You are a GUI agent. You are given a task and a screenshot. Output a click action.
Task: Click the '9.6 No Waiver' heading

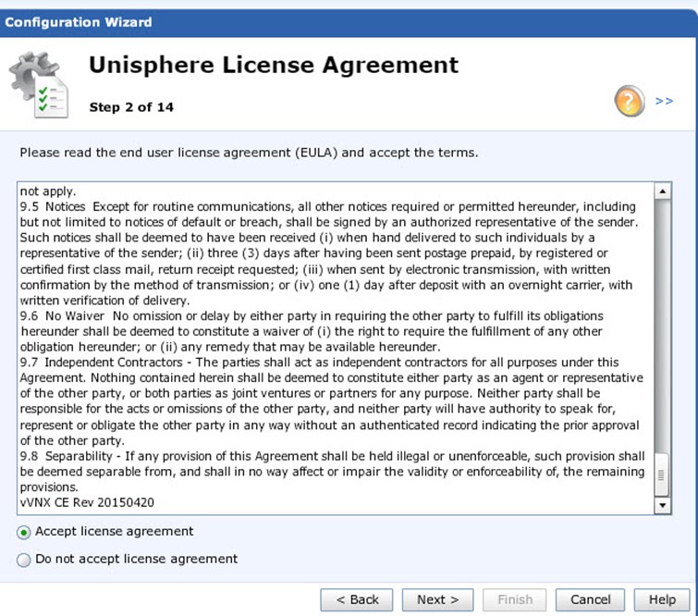click(x=62, y=315)
